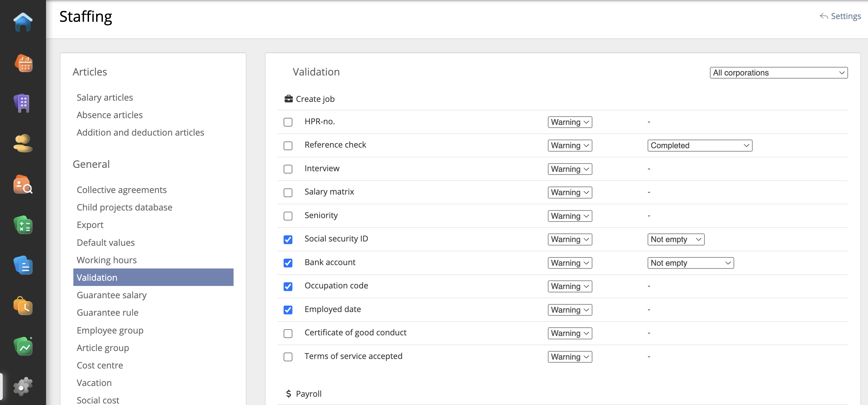
Task: Click the green chart trend icon
Action: coord(23,346)
